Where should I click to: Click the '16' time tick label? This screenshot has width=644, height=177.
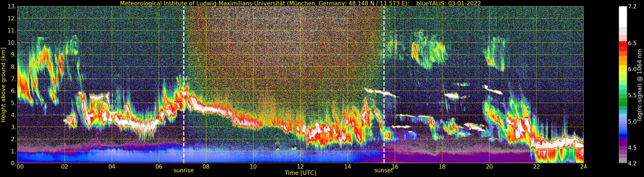pos(395,167)
